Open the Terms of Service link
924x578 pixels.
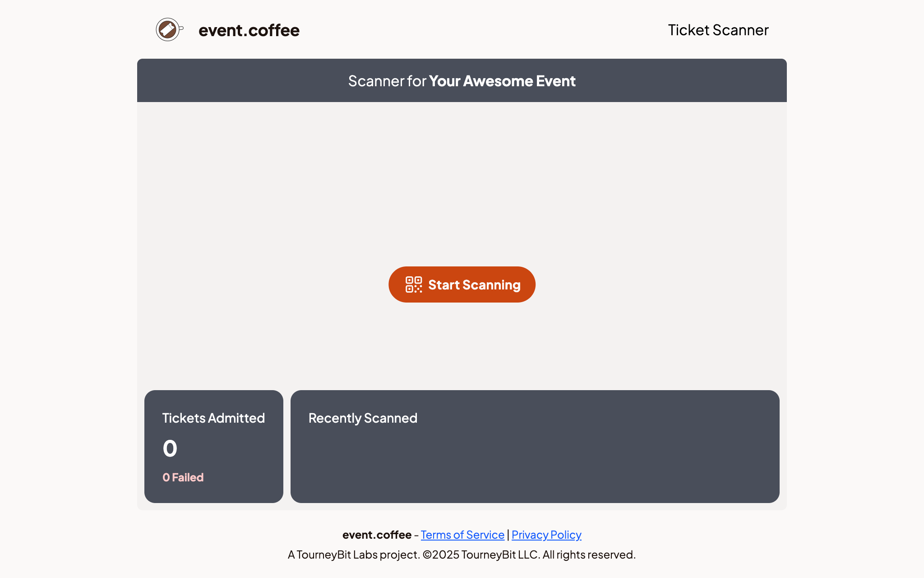462,535
